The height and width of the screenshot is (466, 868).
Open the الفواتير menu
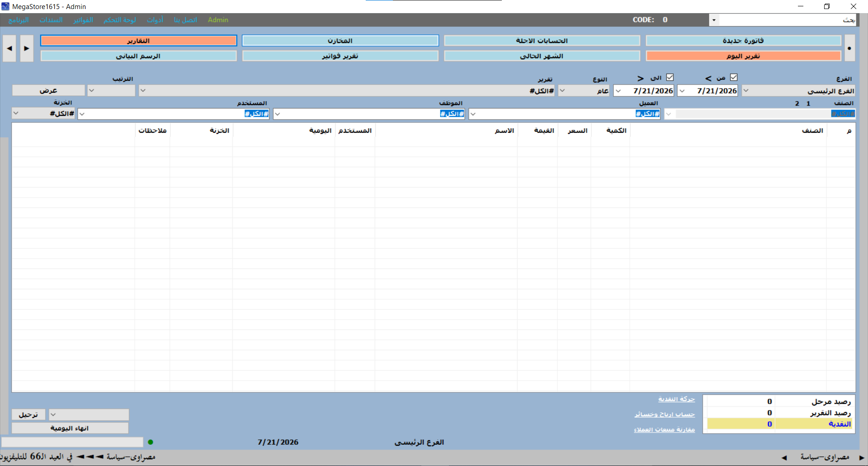coord(83,20)
